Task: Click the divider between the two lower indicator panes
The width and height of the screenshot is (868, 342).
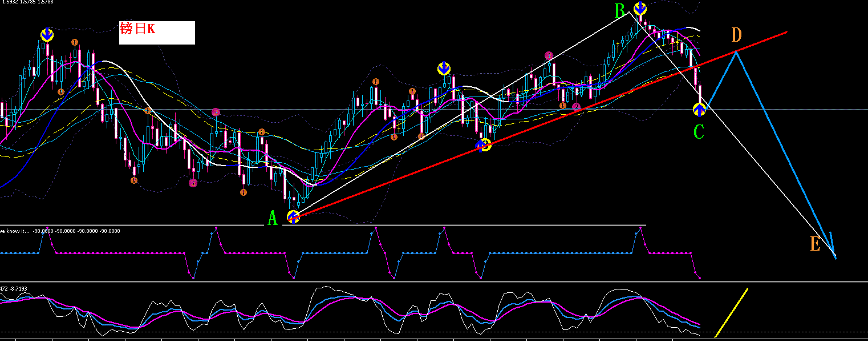Action: click(433, 282)
